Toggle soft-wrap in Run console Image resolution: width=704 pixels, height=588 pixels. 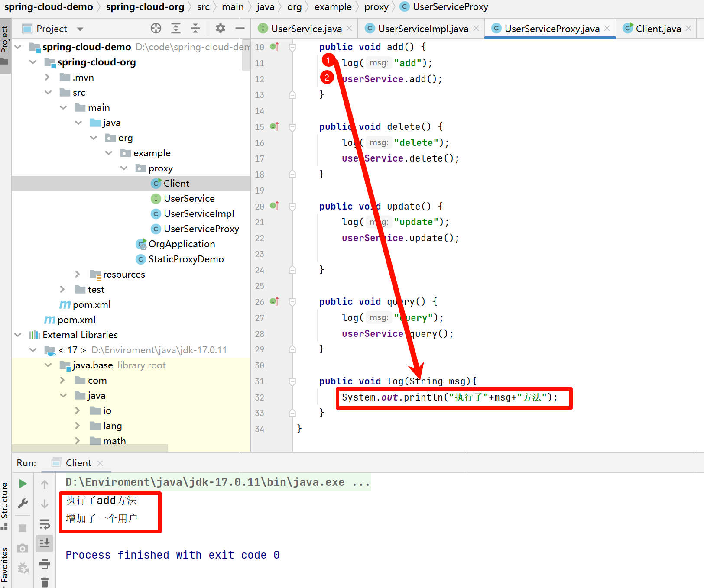45,524
